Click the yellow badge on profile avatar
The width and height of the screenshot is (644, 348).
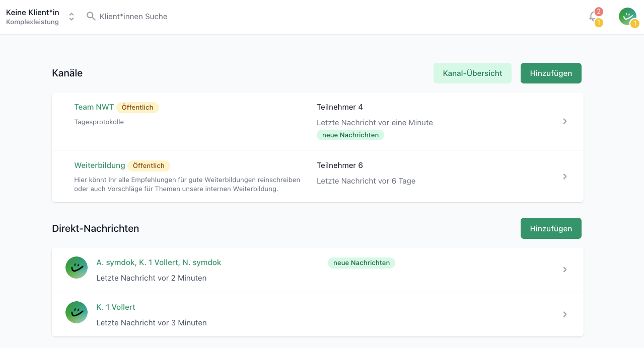635,23
